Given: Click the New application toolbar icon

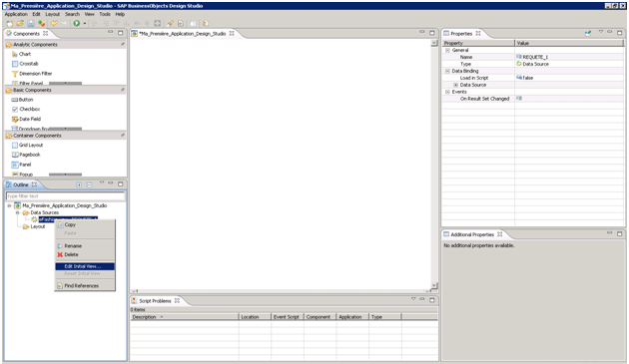Looking at the screenshot, I should click(10, 23).
